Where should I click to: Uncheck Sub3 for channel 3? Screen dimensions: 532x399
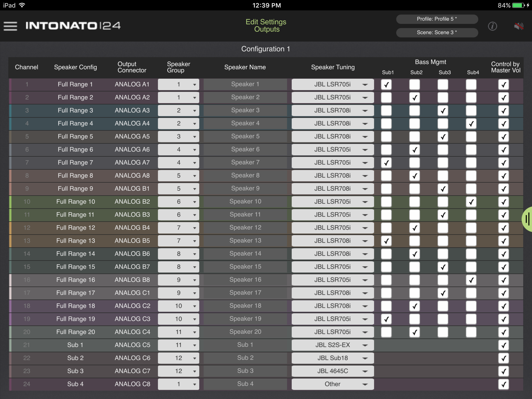(x=443, y=110)
